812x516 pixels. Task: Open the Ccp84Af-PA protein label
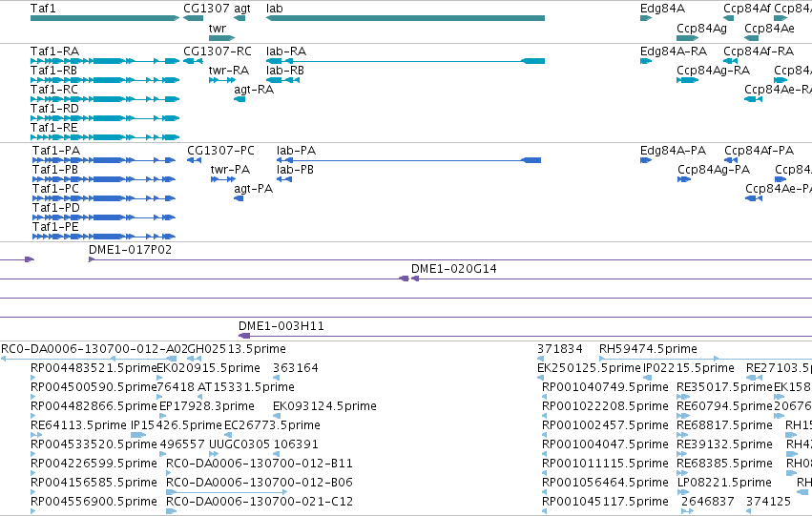[760, 151]
